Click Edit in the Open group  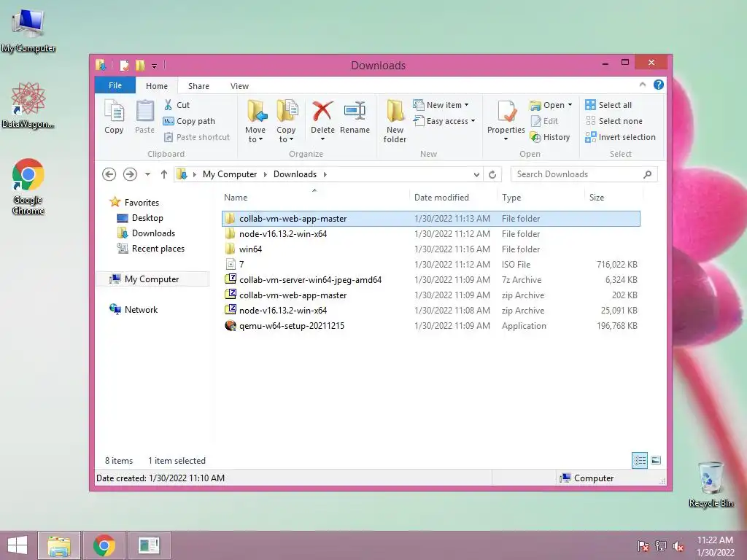tap(544, 121)
